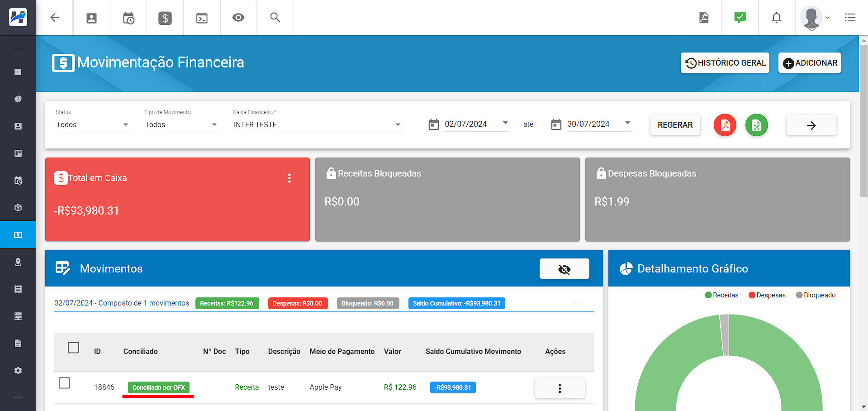
Task: Click the search magnifier in top toolbar
Action: [275, 18]
